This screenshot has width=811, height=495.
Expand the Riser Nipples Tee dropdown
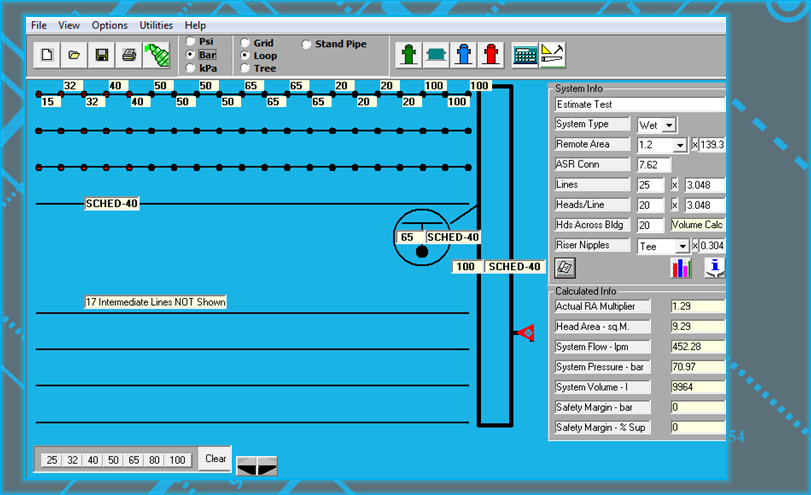680,246
